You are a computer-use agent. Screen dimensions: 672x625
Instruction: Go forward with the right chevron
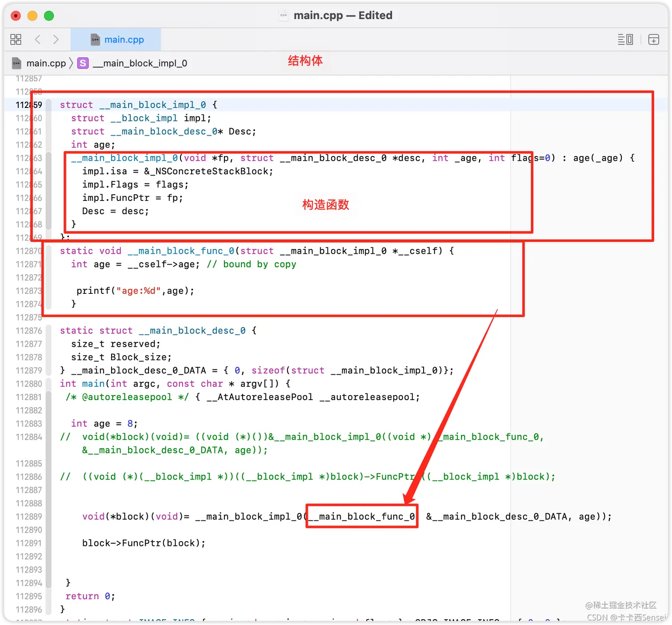pos(56,40)
